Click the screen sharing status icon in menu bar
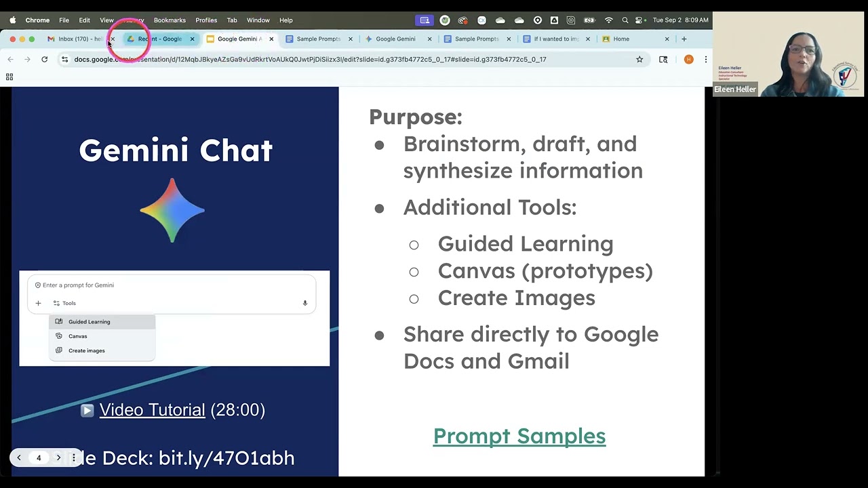868x488 pixels. [425, 20]
